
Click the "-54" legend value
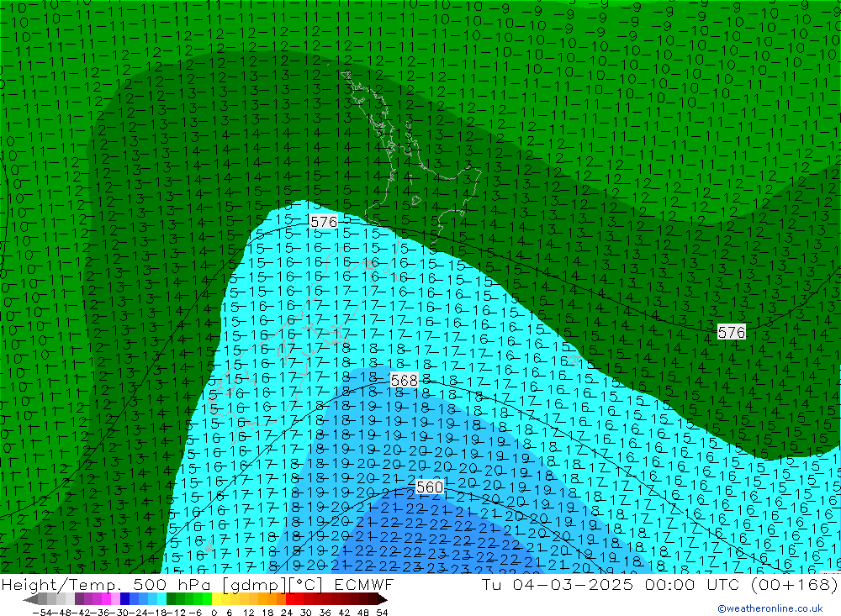point(42,613)
